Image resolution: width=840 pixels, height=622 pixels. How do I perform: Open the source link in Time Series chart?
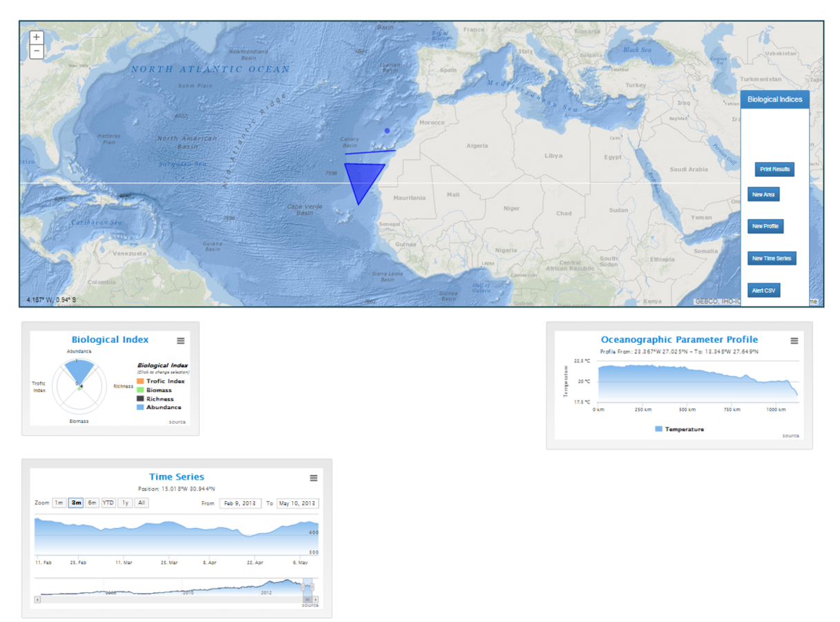click(310, 605)
